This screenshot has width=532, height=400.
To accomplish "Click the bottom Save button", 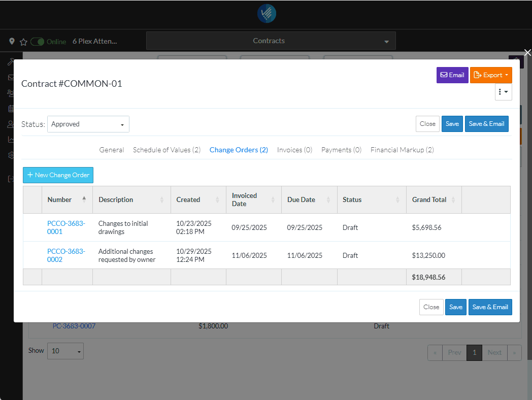I will 456,307.
